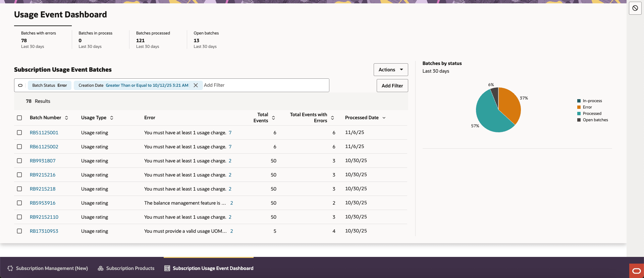Click the Processed legend swatch
644x278 pixels.
[x=579, y=114]
